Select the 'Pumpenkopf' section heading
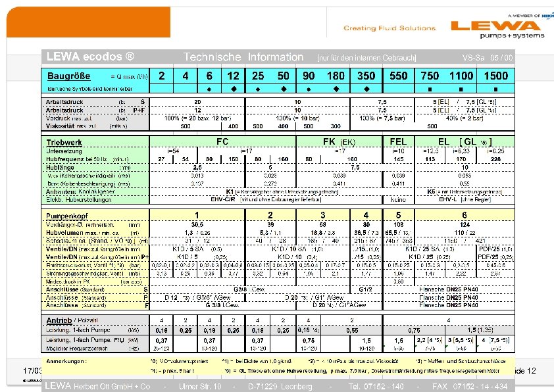The width and height of the screenshot is (554, 392). click(x=66, y=216)
